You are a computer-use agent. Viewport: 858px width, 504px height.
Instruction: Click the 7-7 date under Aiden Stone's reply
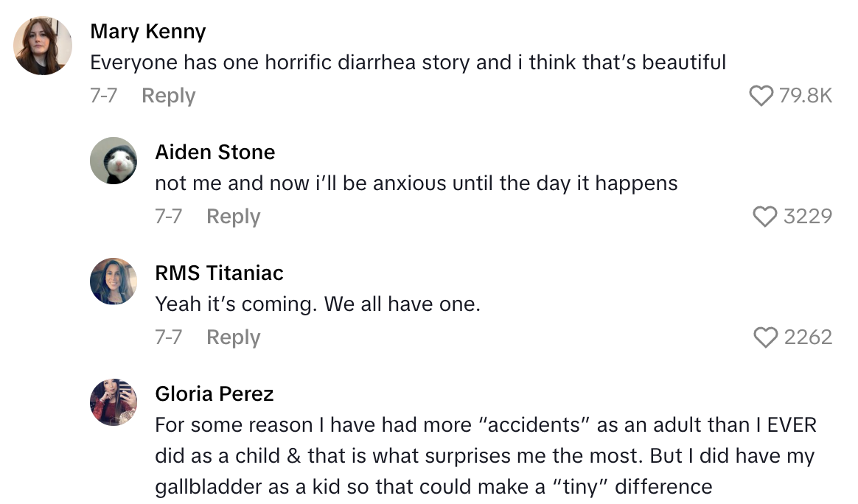click(x=168, y=217)
